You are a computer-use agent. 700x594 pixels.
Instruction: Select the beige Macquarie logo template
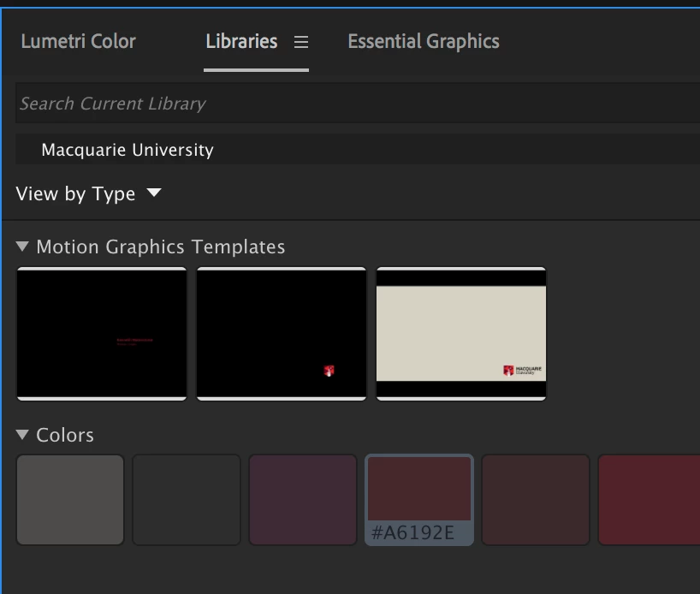[461, 334]
